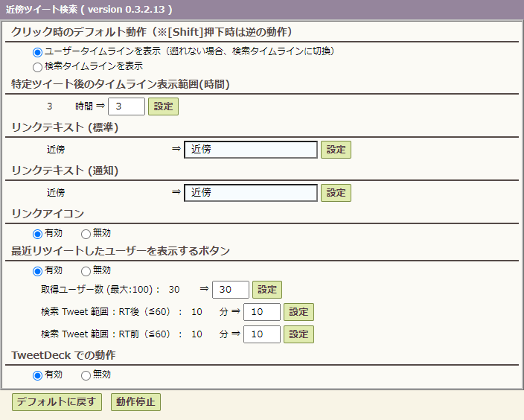
Task: Click the 取得ユーザー数 input field
Action: coord(231,290)
